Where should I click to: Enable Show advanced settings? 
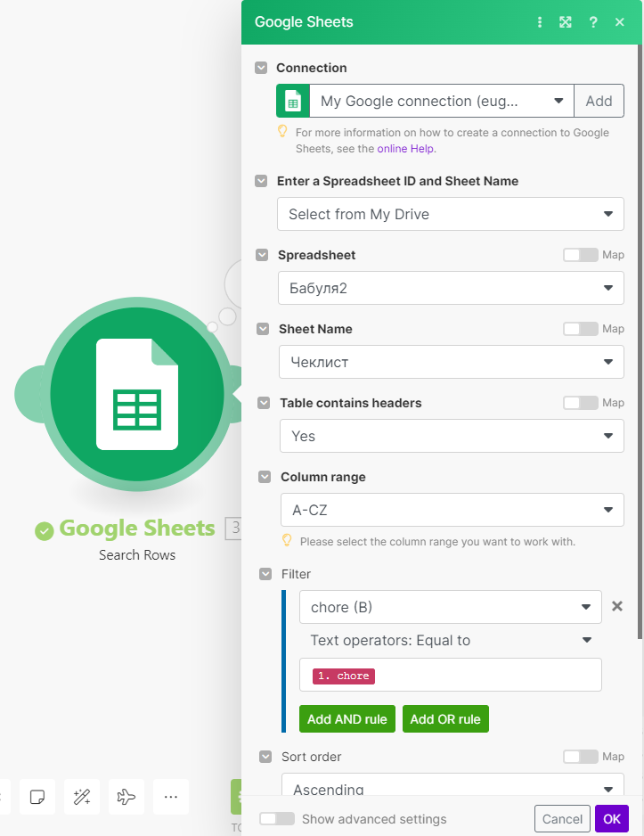tap(277, 818)
